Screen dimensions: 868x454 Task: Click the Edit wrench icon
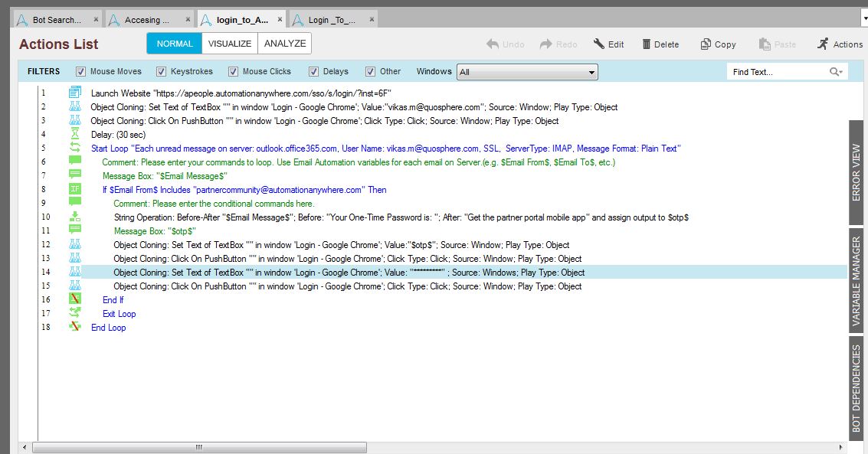(599, 44)
